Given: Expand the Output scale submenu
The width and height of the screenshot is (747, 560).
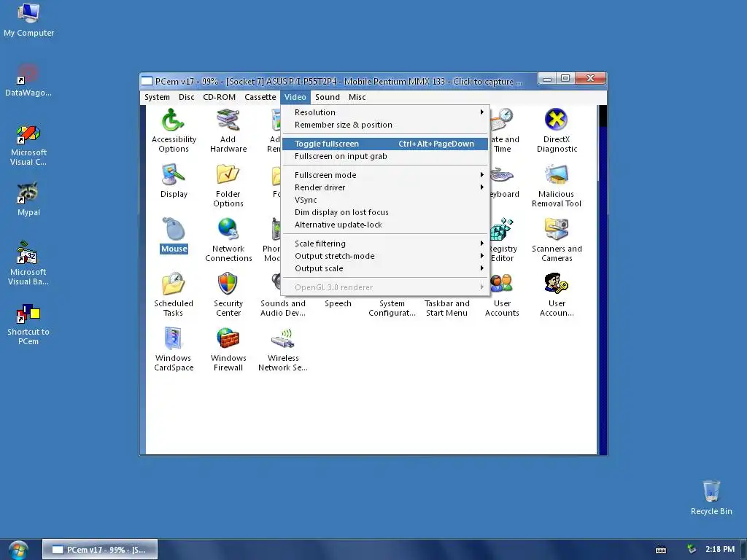Looking at the screenshot, I should coord(385,268).
